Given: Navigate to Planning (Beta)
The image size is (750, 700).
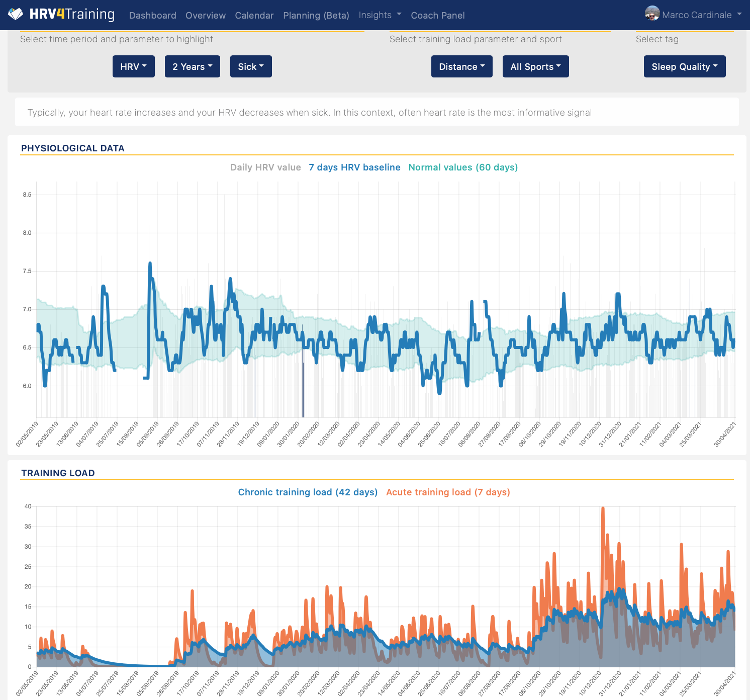Looking at the screenshot, I should pyautogui.click(x=316, y=16).
